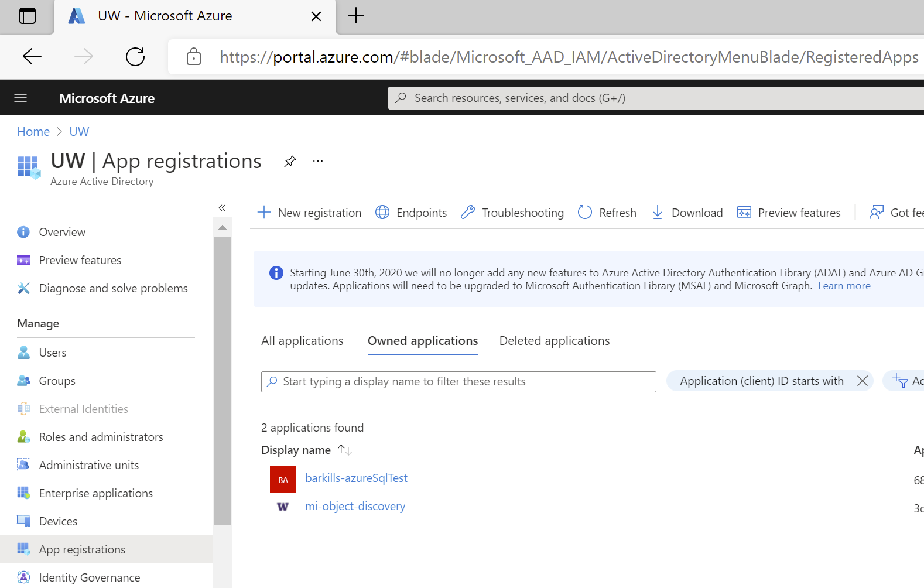Download the applications list
This screenshot has height=588, width=924.
(687, 213)
